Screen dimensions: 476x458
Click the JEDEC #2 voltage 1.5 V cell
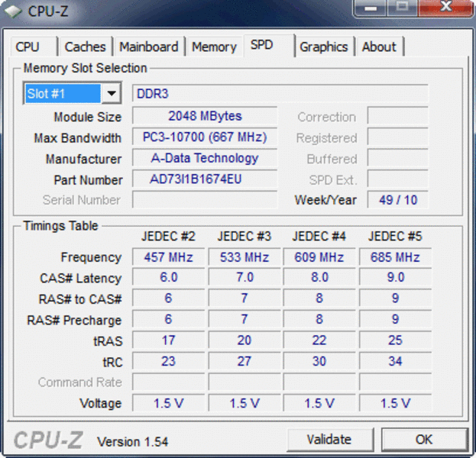pyautogui.click(x=169, y=403)
